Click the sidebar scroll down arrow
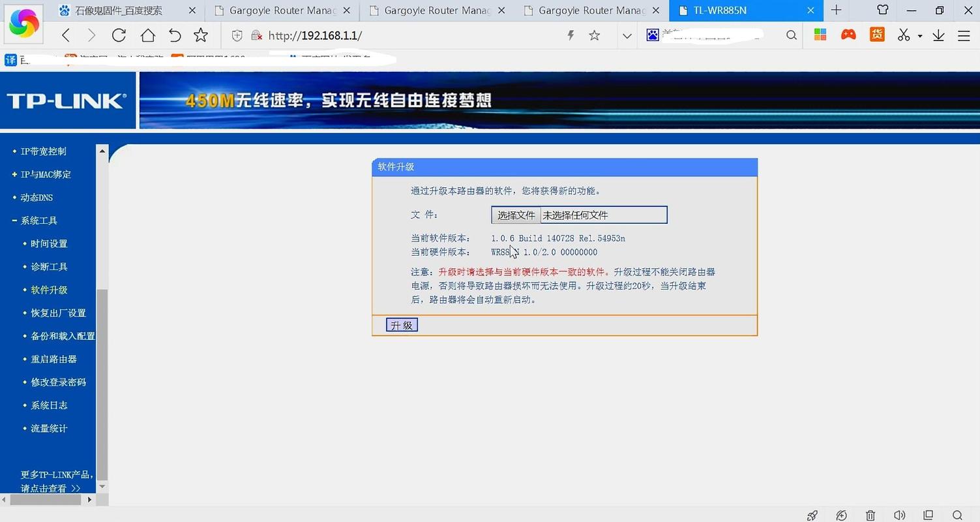 click(x=102, y=487)
